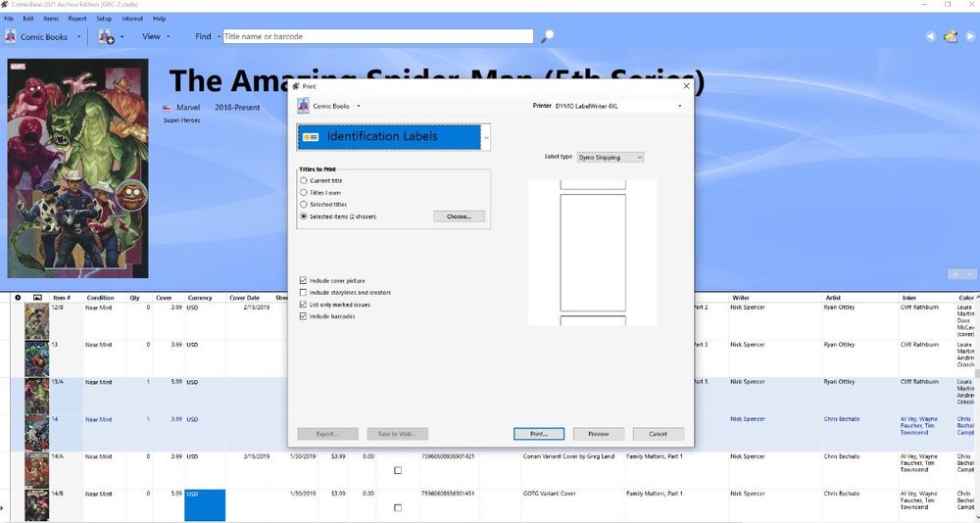Click cover thumbnail of issue 13/A
Image resolution: width=980 pixels, height=523 pixels.
pos(36,396)
